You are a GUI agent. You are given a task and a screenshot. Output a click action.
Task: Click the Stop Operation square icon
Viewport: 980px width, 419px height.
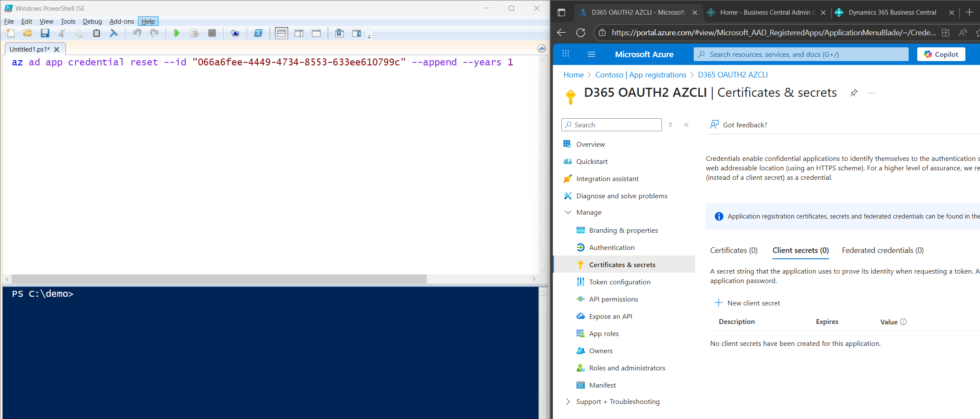tap(212, 33)
